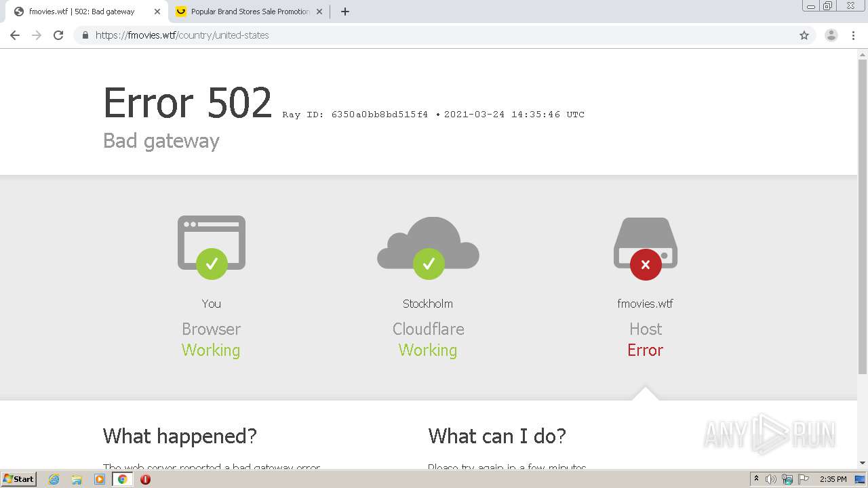Click the Stockholm location label
The width and height of the screenshot is (868, 488).
(x=428, y=304)
